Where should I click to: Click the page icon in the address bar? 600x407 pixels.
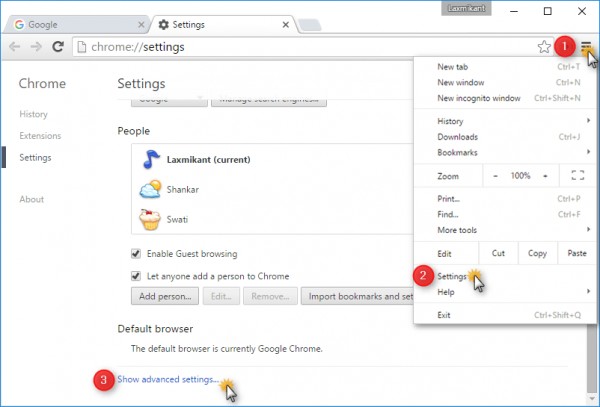82,47
